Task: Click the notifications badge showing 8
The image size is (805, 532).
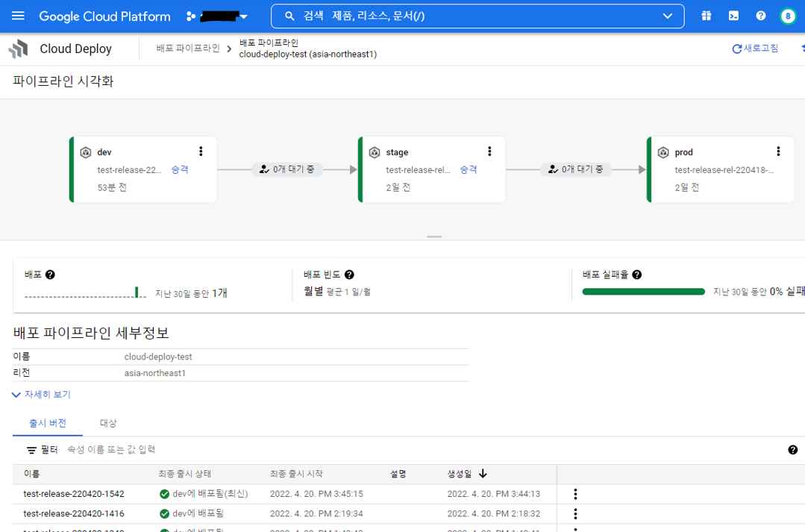Action: point(788,16)
